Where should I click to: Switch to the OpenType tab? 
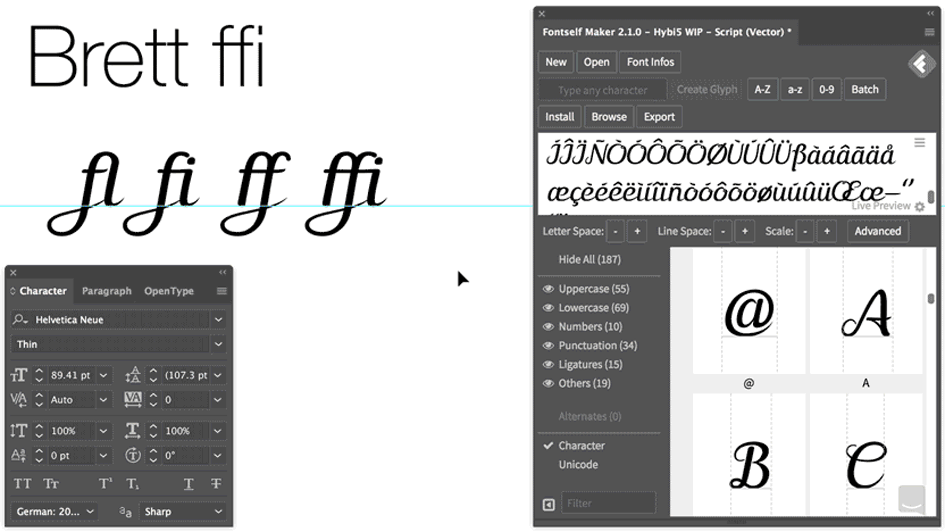[x=169, y=291]
